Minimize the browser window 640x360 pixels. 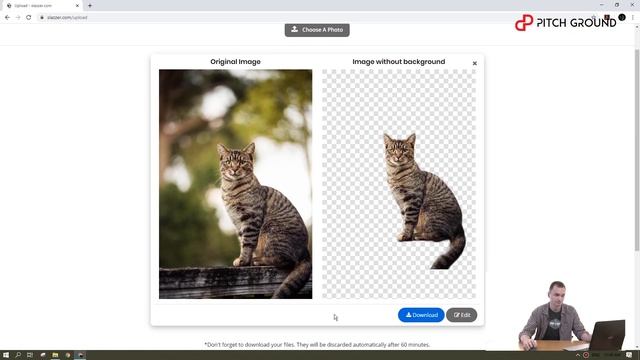coord(602,5)
